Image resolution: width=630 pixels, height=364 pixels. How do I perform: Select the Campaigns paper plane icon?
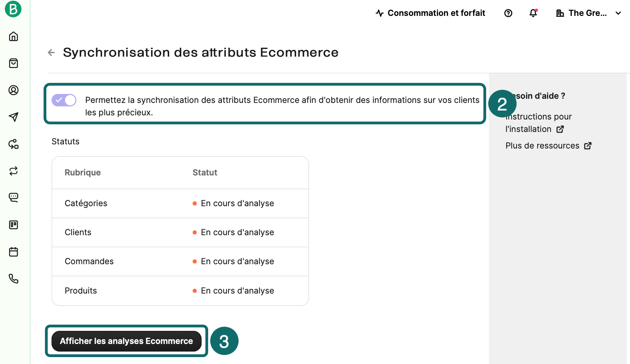[x=13, y=117]
